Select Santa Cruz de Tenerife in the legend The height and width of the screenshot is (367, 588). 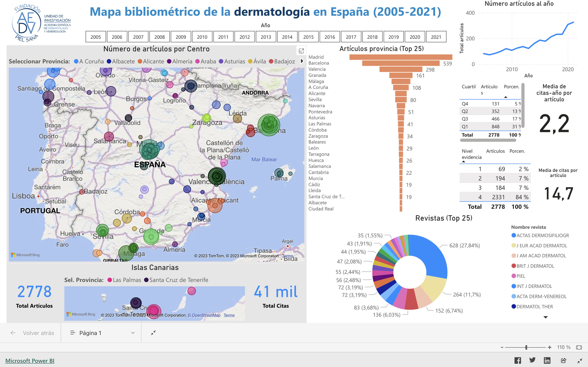(x=176, y=280)
